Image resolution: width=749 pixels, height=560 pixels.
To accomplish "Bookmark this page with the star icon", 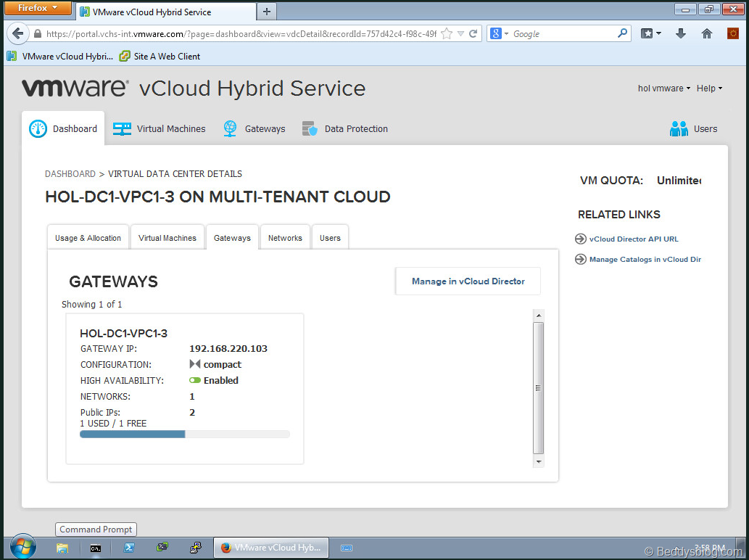I will pos(447,33).
